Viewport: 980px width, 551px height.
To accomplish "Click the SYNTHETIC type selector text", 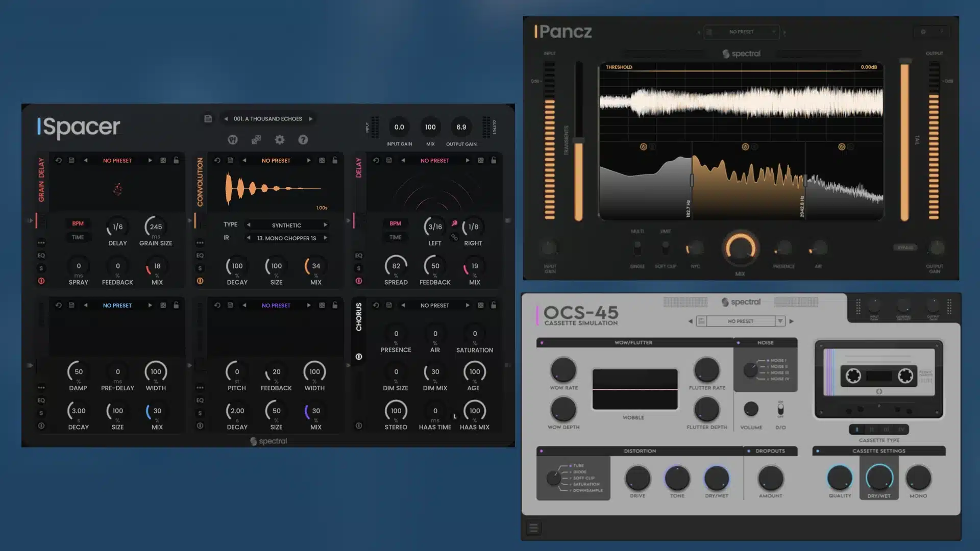I will pyautogui.click(x=286, y=225).
